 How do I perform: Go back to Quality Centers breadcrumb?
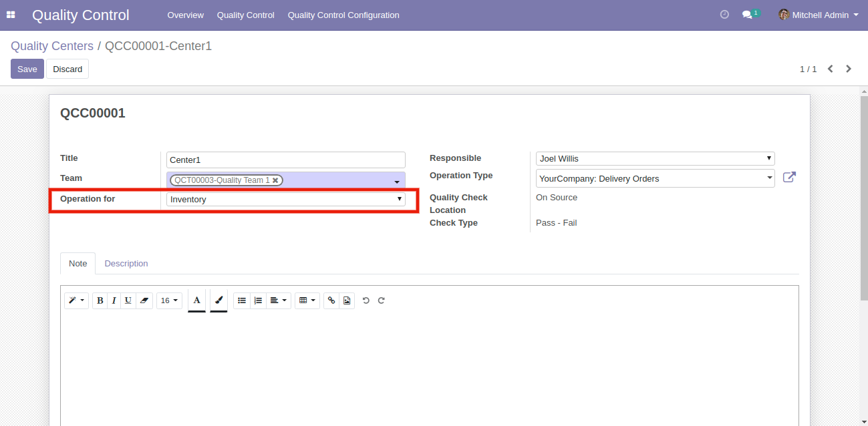pos(52,46)
